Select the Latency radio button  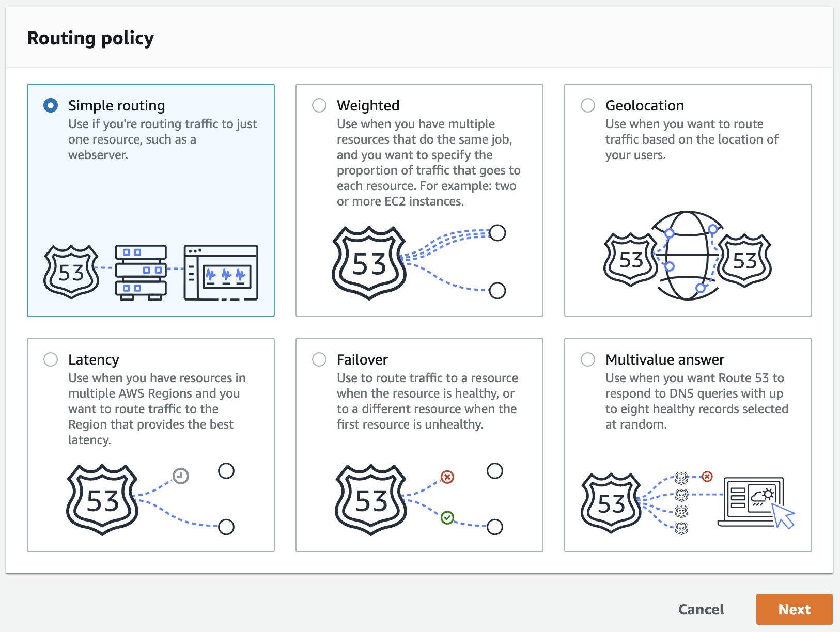coord(51,359)
